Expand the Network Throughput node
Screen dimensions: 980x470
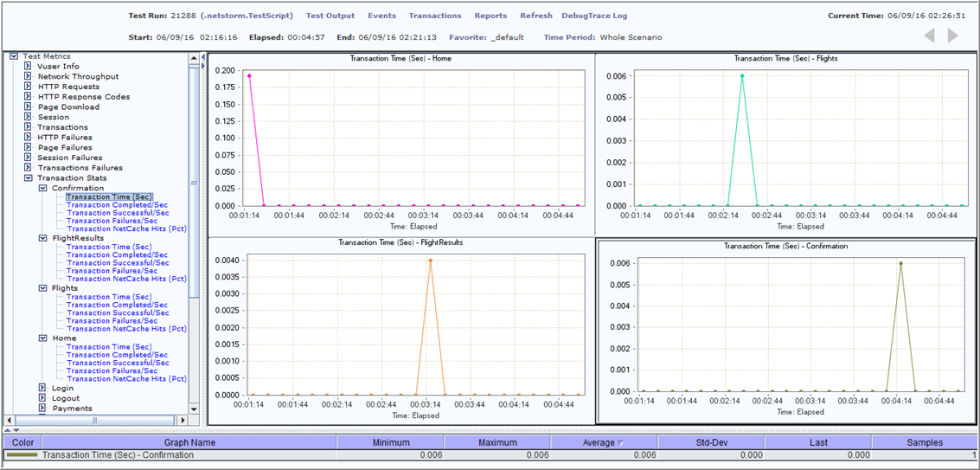[28, 76]
